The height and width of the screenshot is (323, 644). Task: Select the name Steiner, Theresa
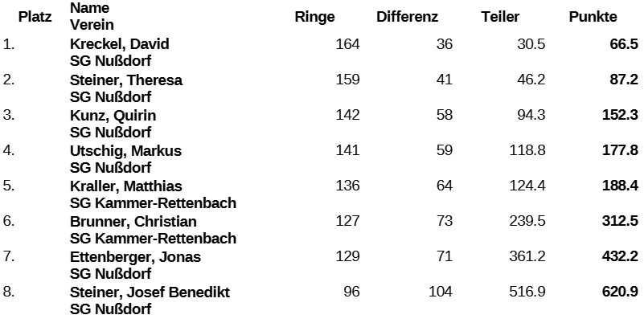pos(126,80)
